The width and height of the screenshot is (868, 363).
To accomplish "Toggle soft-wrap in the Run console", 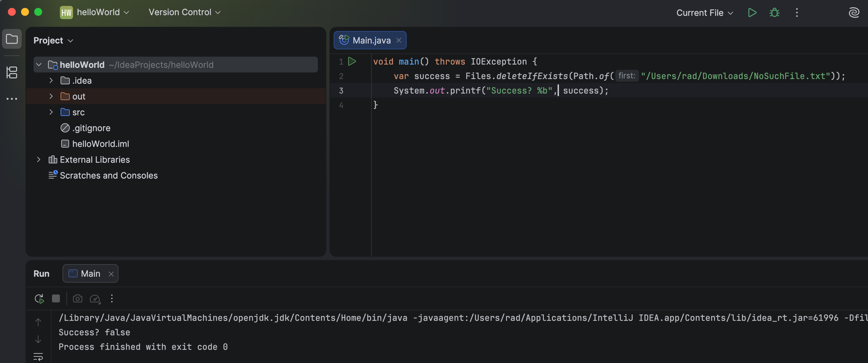I will (x=38, y=356).
